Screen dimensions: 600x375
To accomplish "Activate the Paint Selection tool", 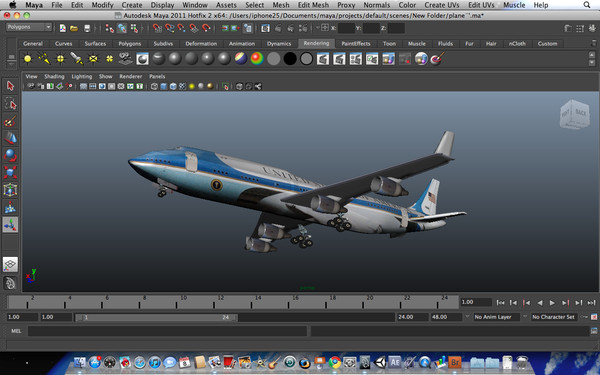I will [x=10, y=121].
